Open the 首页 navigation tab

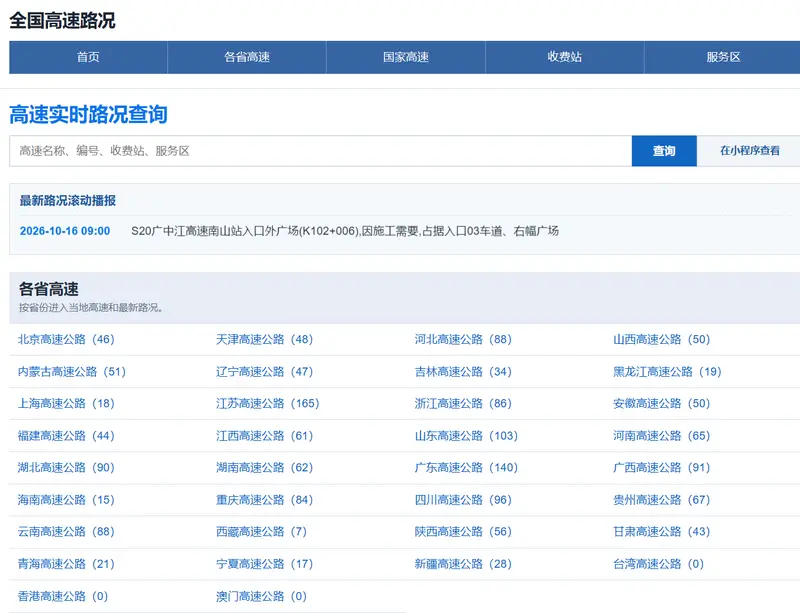(x=88, y=57)
